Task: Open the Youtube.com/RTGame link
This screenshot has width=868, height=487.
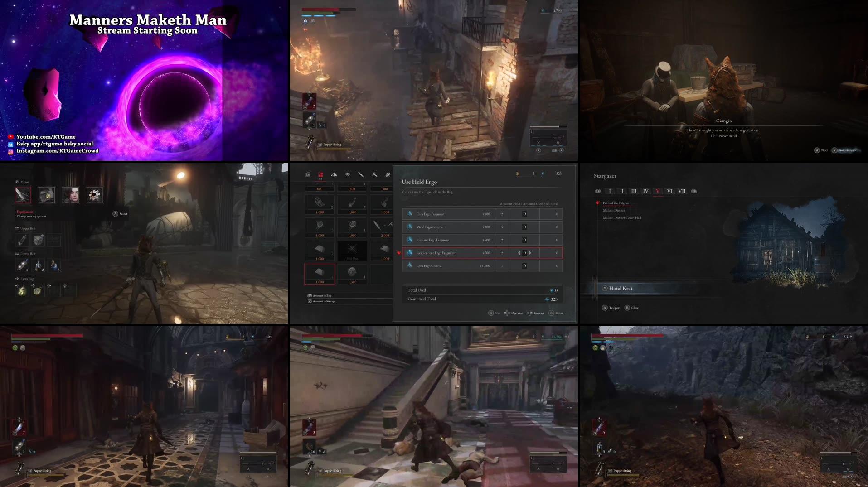Action: click(46, 137)
